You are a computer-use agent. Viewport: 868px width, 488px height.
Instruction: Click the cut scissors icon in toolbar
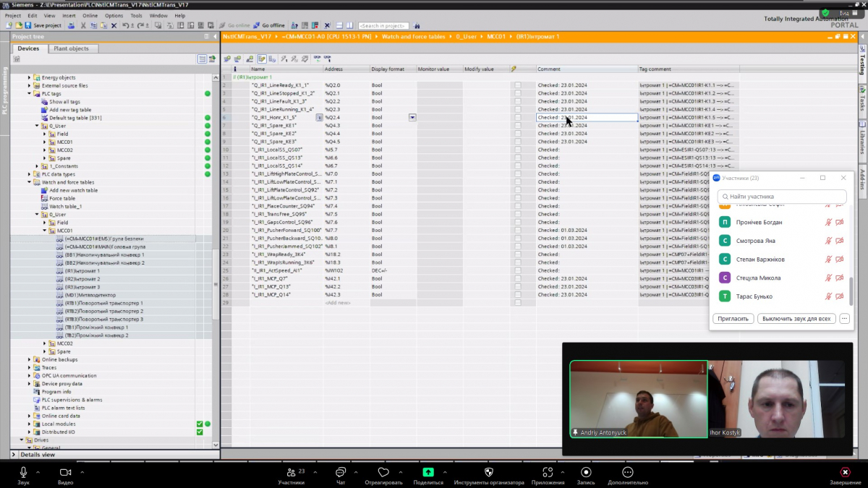point(84,25)
